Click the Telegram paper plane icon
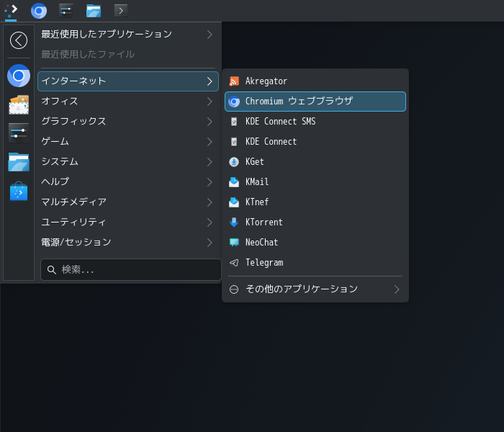Viewport: 504px width, 432px height. (x=234, y=263)
